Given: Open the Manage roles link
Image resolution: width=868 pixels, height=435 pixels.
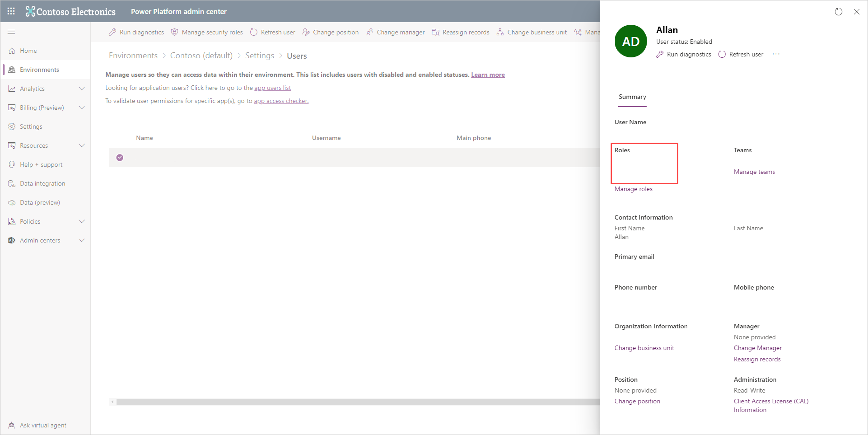Looking at the screenshot, I should [633, 189].
